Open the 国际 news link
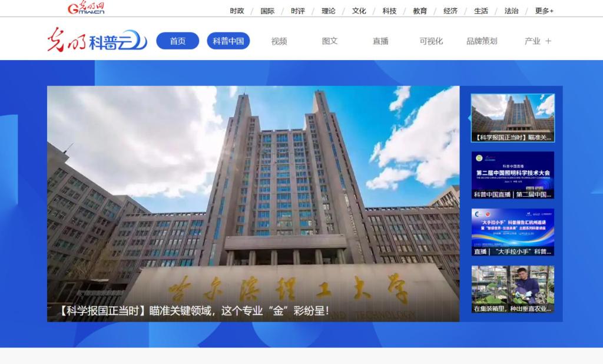Viewport: 603px width, 364px height. [x=267, y=11]
